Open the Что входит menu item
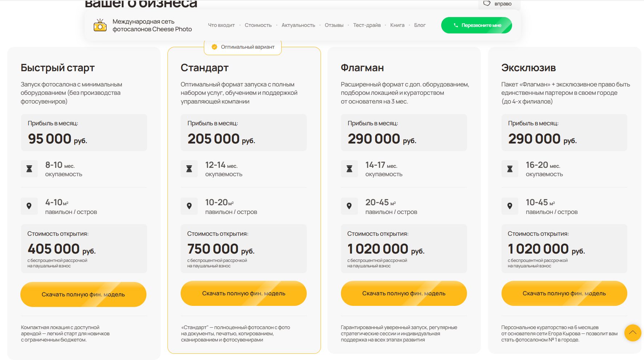This screenshot has height=360, width=644. click(221, 25)
